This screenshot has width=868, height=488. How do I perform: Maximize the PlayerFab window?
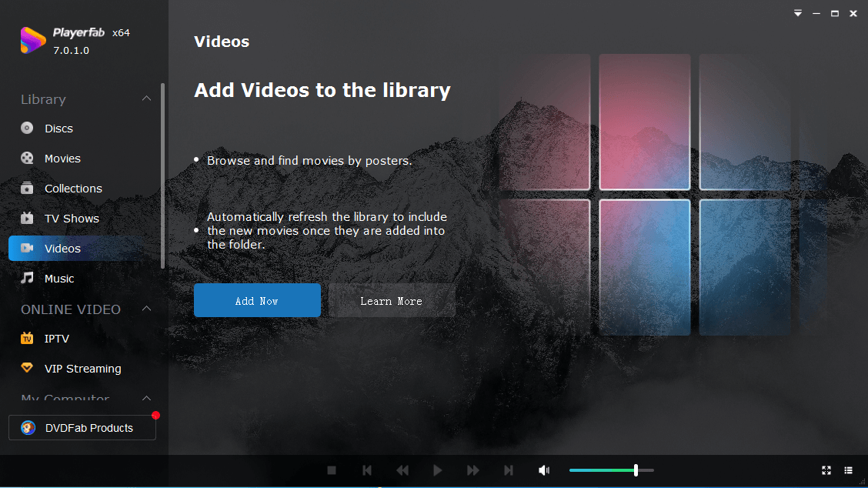click(x=835, y=13)
